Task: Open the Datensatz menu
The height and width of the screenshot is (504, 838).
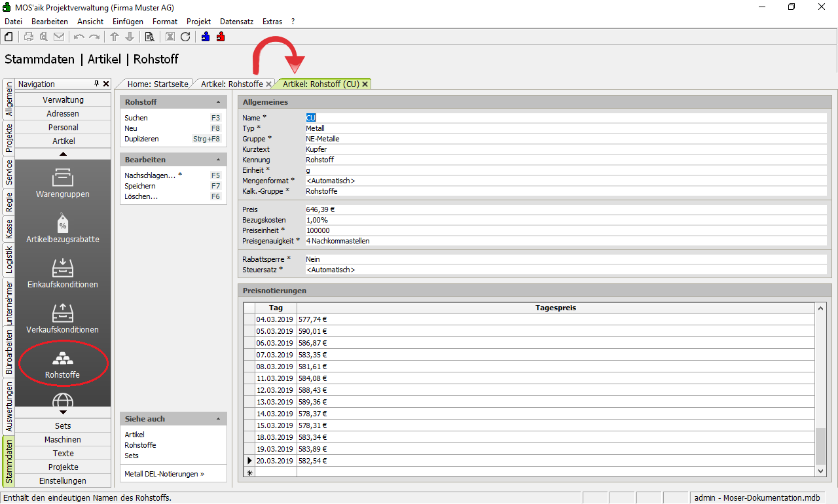Action: point(236,22)
